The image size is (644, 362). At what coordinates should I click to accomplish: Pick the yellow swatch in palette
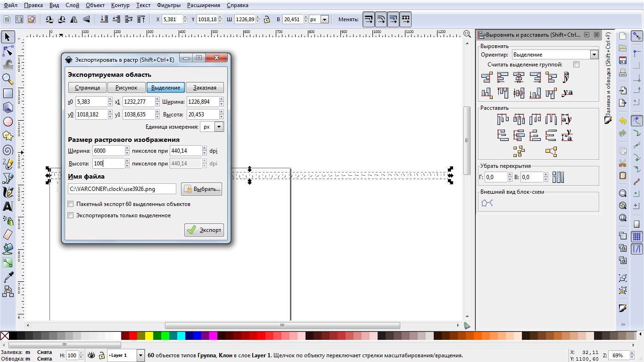(149, 336)
